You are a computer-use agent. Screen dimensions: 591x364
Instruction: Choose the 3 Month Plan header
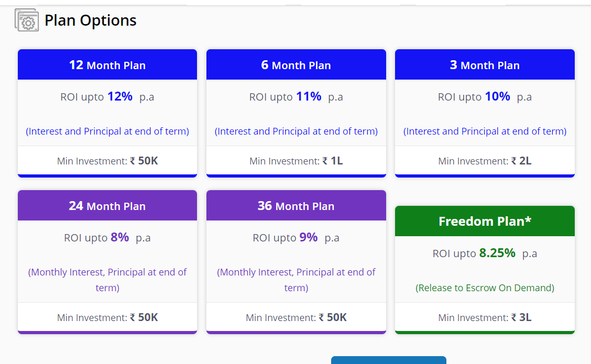[485, 64]
